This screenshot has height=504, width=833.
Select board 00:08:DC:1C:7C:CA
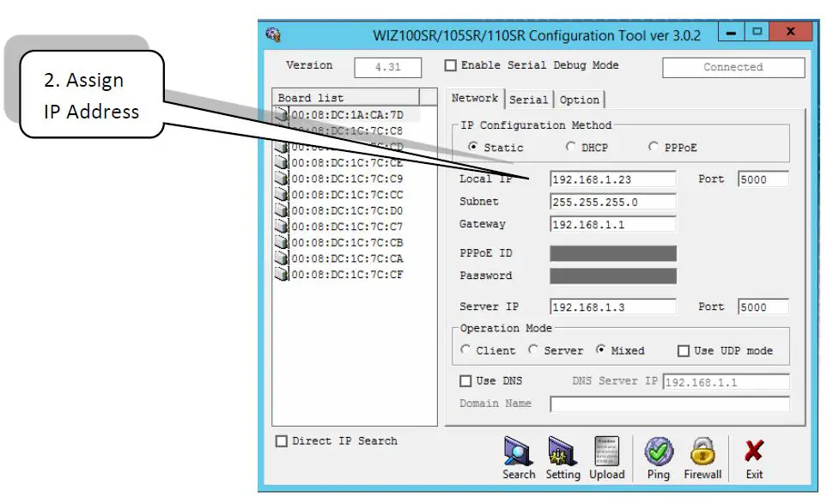[348, 258]
